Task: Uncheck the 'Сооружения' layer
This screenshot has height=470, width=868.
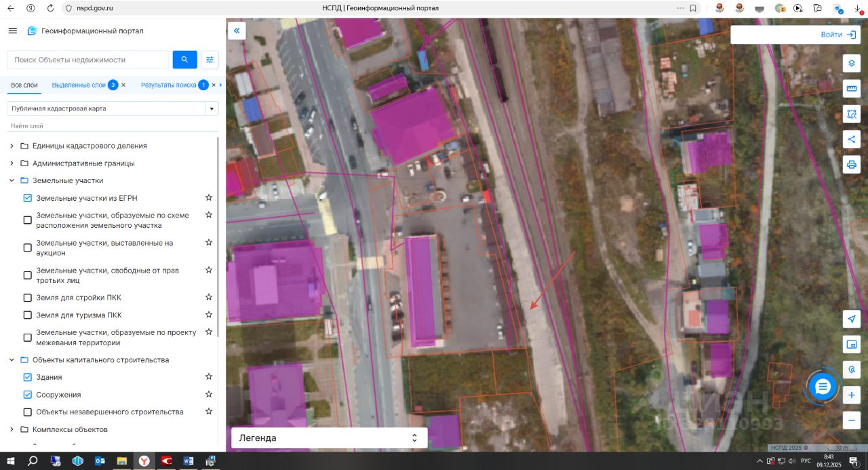Action: point(28,395)
